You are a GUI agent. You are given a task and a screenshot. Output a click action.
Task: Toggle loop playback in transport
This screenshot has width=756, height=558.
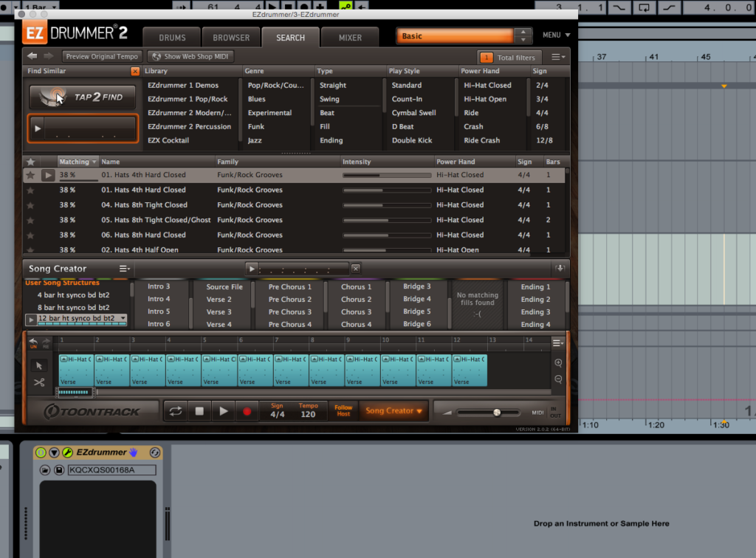click(175, 411)
